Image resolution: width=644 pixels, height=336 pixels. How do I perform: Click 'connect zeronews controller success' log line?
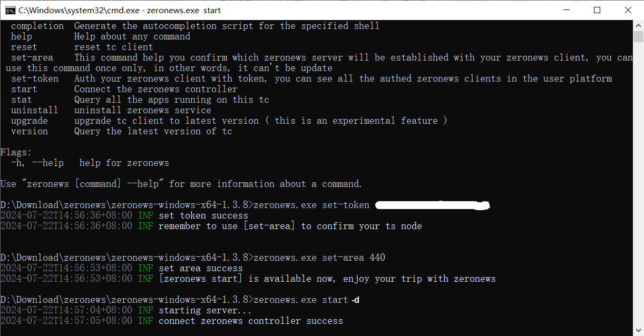pyautogui.click(x=250, y=321)
